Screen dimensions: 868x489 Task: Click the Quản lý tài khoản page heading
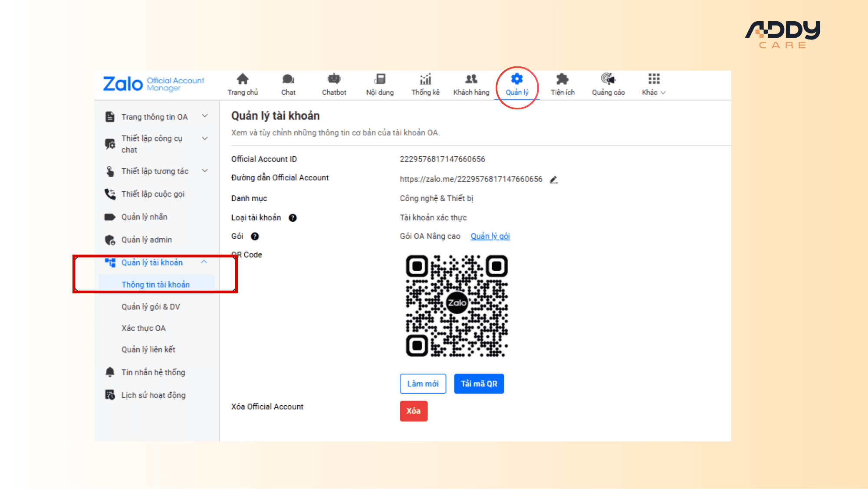(x=276, y=116)
